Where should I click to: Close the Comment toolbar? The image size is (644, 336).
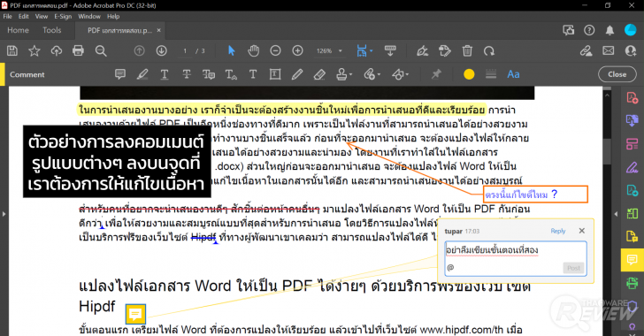point(617,74)
